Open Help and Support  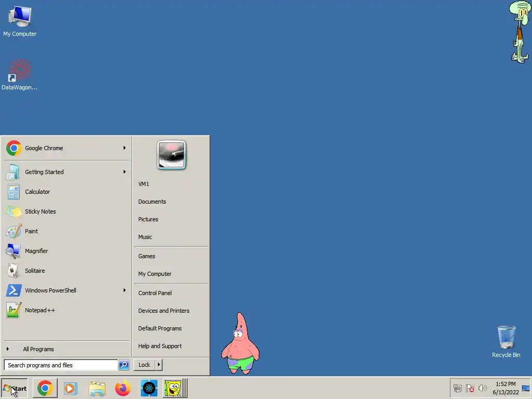[160, 346]
